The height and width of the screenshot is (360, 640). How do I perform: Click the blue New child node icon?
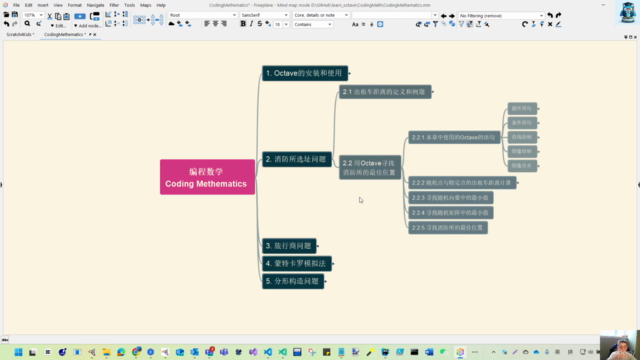80,16
